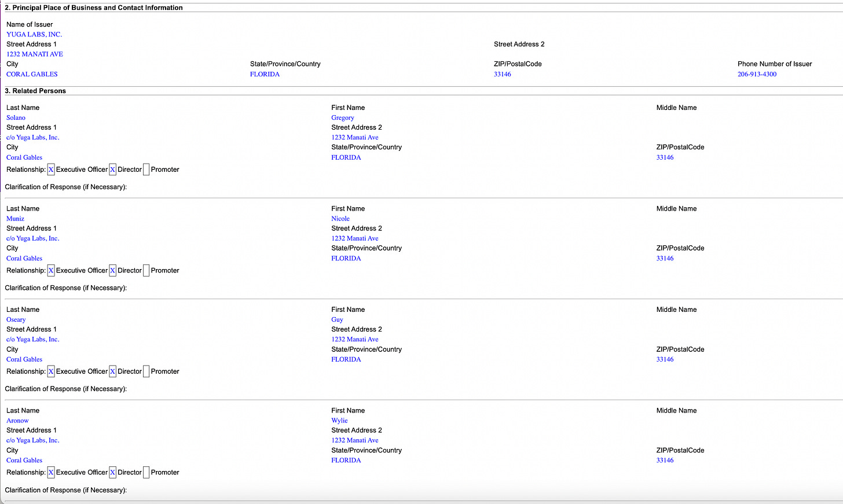Click Phone Number of Issuer label

coord(775,64)
